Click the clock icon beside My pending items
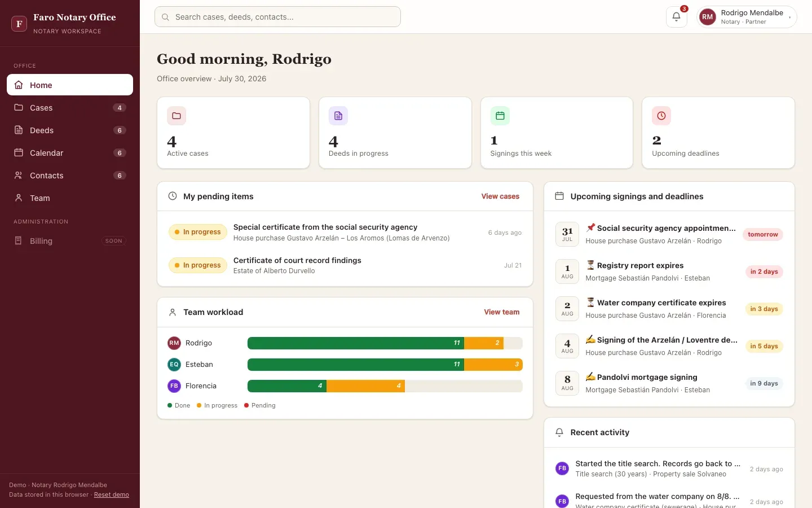The width and height of the screenshot is (812, 508). point(173,196)
